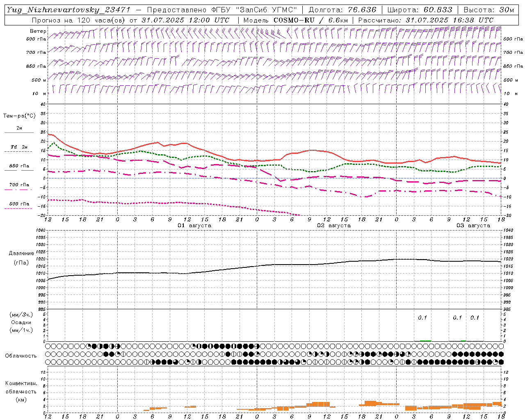The height and width of the screenshot is (420, 525).
Task: Click the Тем-ра(°C) temperature panel label
Action: tap(19, 116)
